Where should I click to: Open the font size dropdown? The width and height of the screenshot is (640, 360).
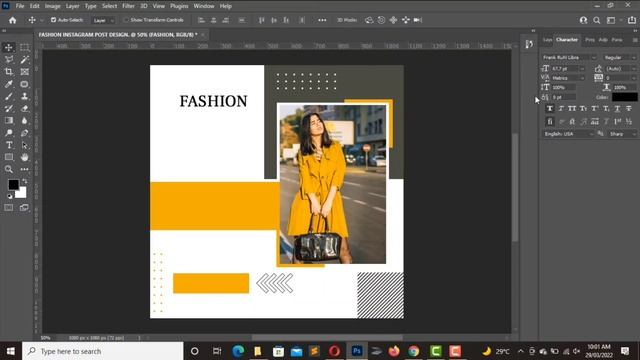pos(582,69)
